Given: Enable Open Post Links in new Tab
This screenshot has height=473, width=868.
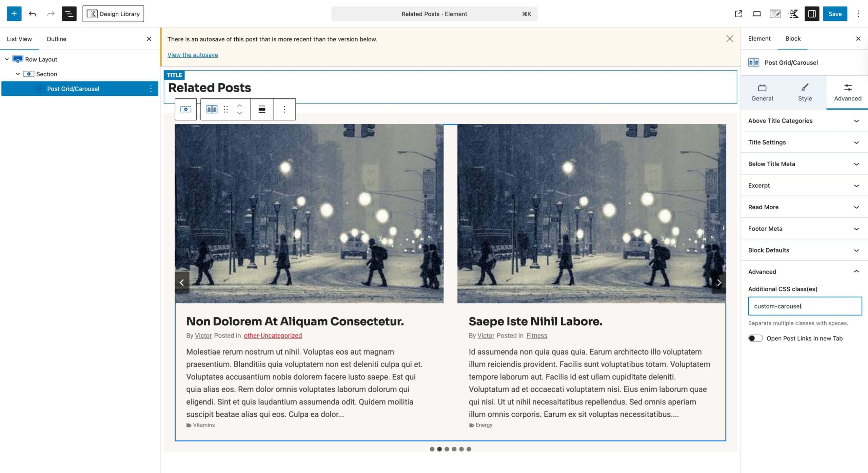Looking at the screenshot, I should (x=755, y=338).
